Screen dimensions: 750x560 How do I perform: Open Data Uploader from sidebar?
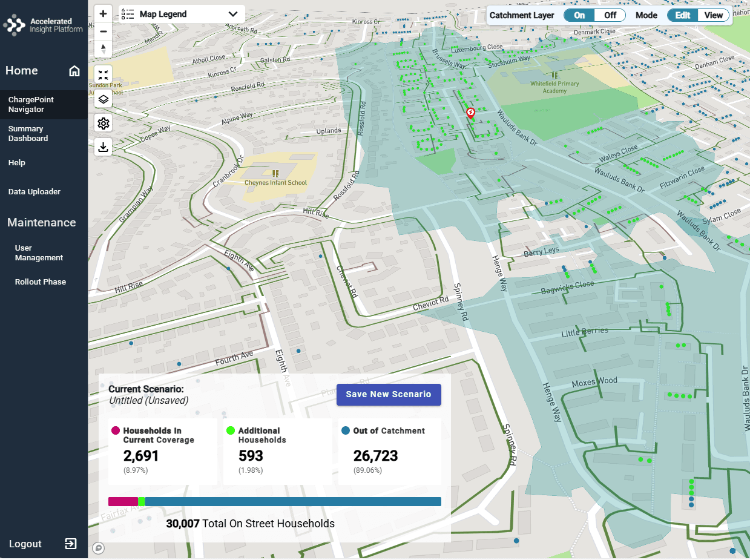[x=35, y=192]
